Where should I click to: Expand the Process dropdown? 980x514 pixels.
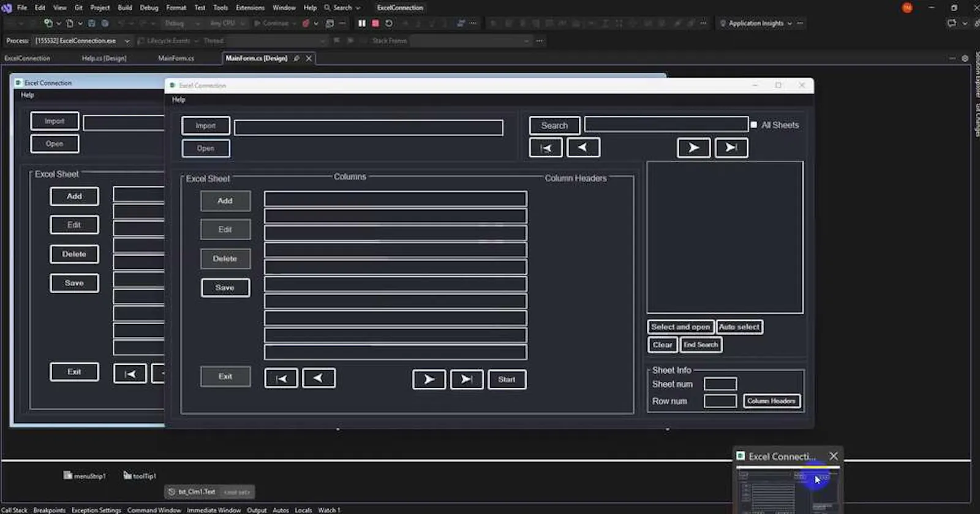[127, 41]
